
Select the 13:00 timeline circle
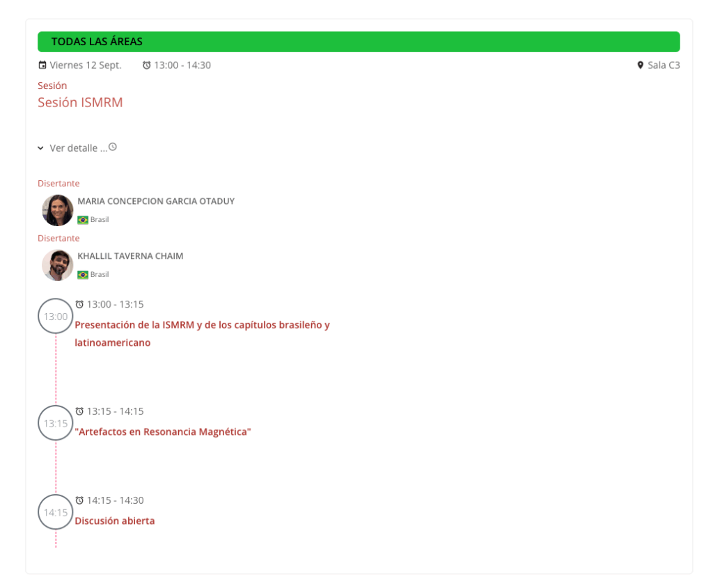(x=56, y=316)
